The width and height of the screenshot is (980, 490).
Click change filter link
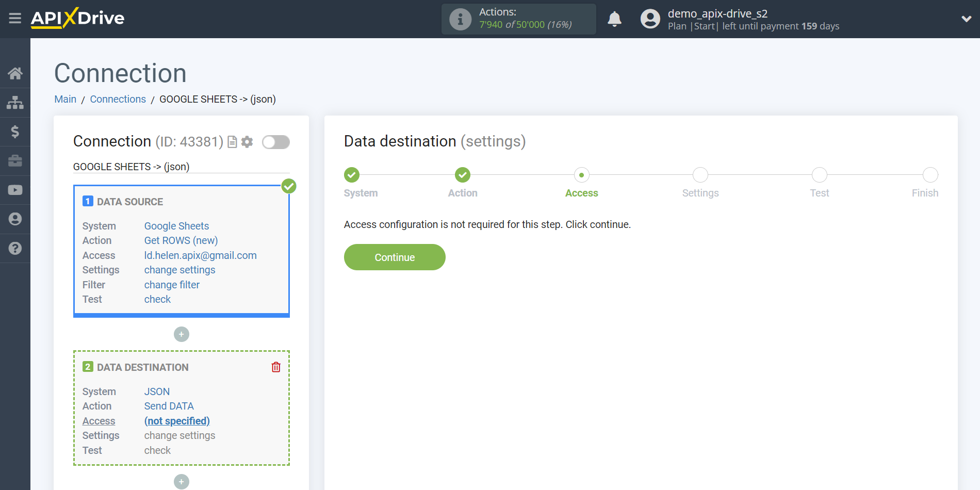tap(172, 285)
